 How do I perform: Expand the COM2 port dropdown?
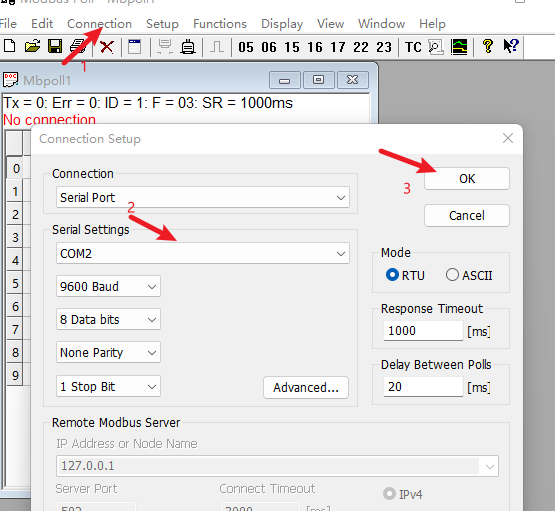click(x=203, y=253)
